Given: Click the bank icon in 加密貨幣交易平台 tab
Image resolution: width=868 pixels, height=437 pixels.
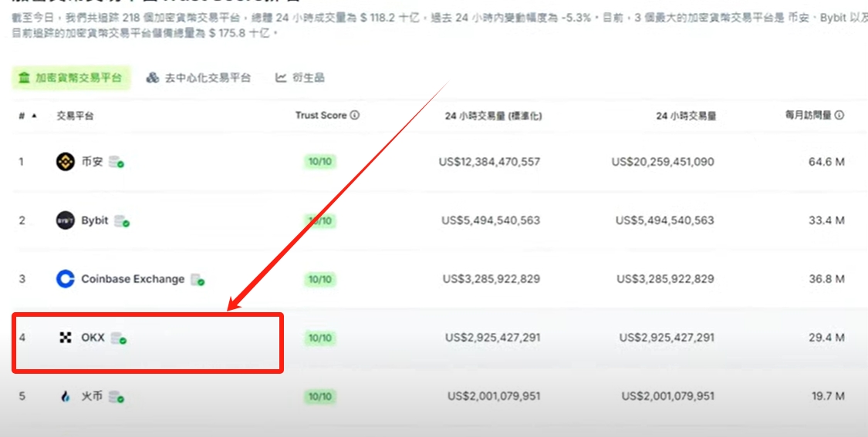Looking at the screenshot, I should click(25, 77).
